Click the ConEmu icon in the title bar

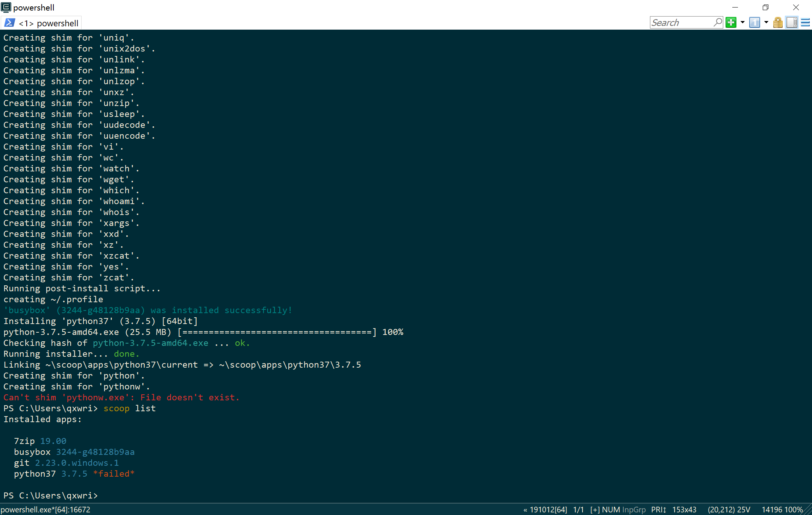pos(6,7)
